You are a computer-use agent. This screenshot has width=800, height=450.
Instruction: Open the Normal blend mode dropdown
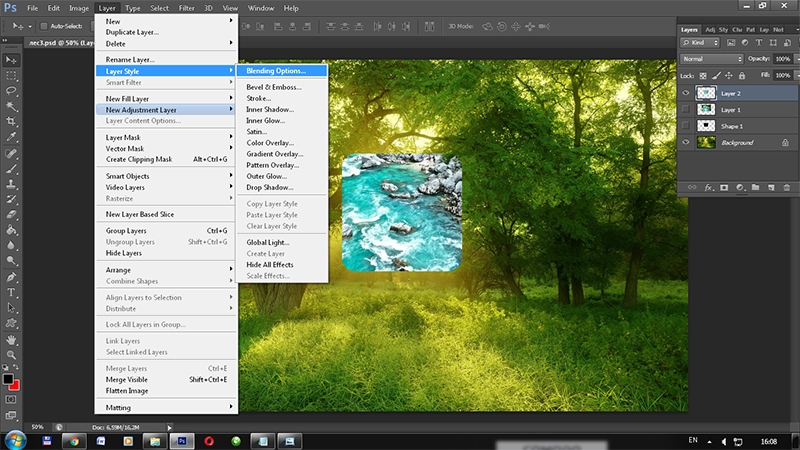click(x=712, y=59)
